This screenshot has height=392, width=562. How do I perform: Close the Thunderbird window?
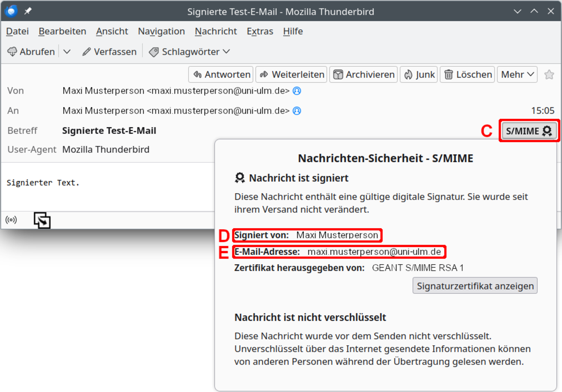tap(551, 11)
